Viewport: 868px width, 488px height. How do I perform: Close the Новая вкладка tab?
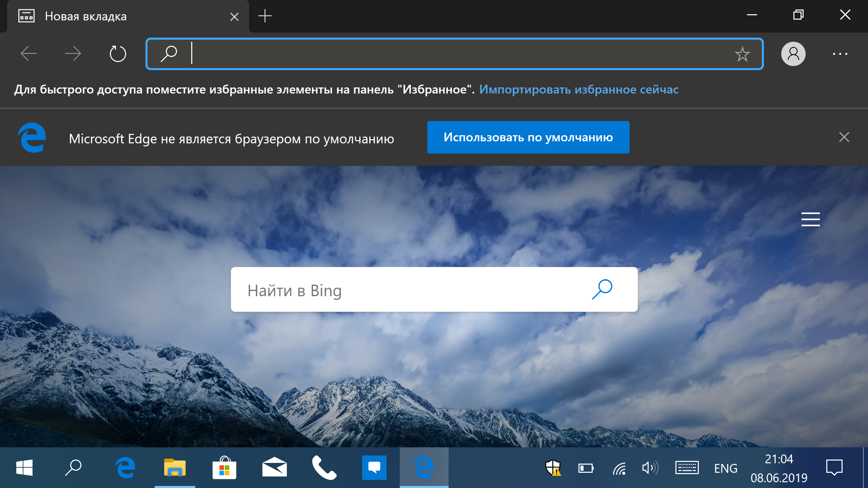234,17
